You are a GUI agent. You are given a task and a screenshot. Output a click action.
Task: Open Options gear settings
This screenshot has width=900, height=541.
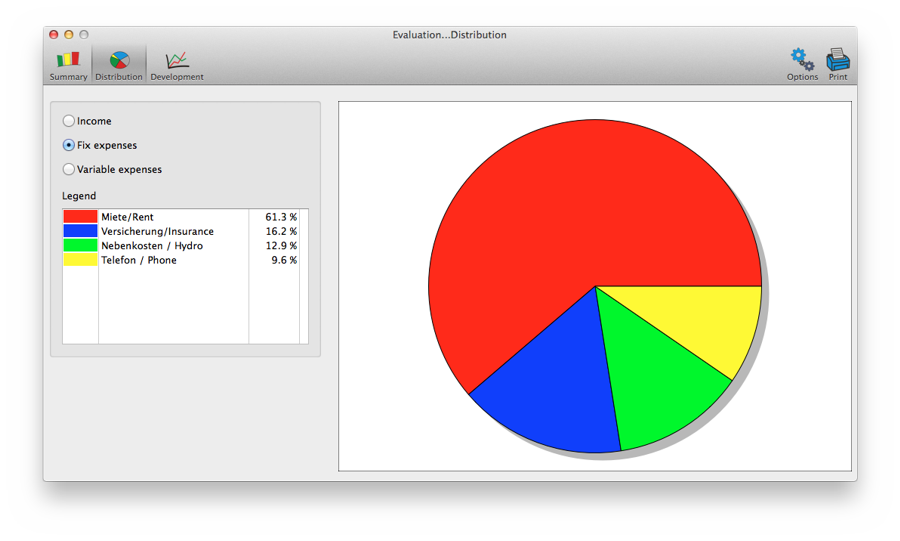click(x=802, y=64)
